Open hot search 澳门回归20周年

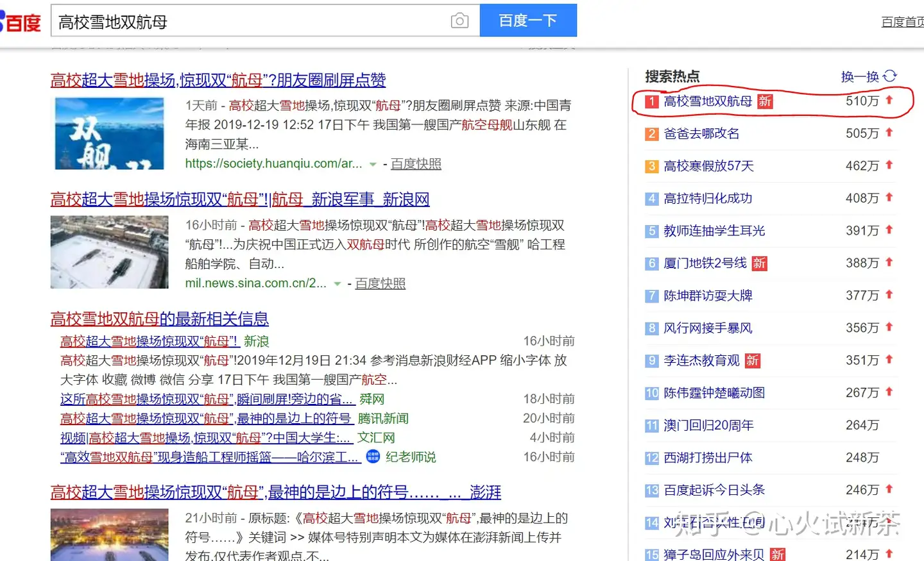pos(708,425)
